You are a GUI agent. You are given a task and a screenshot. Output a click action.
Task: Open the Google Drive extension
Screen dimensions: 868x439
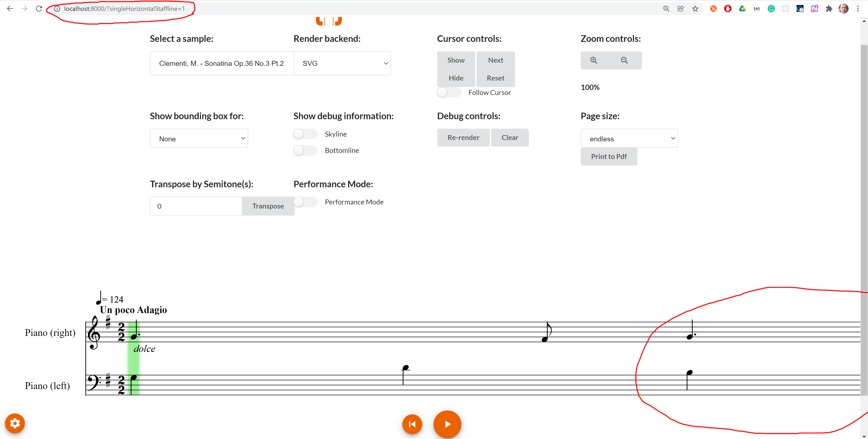[x=742, y=8]
